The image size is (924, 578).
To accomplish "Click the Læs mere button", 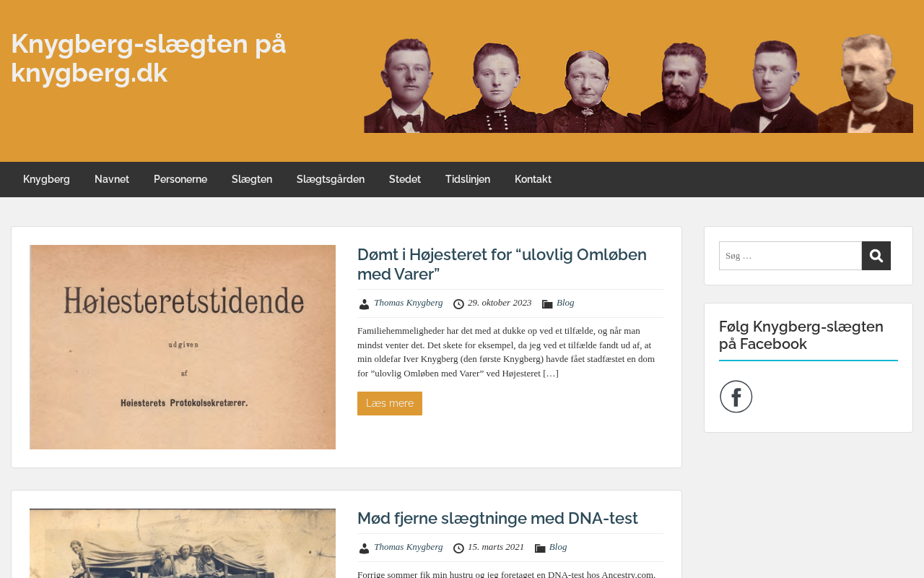I will 390,403.
